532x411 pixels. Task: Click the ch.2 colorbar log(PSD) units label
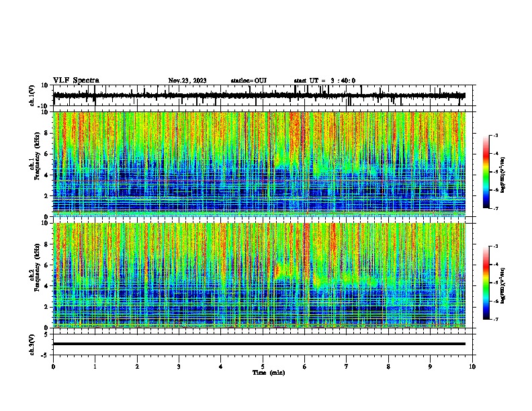click(502, 285)
